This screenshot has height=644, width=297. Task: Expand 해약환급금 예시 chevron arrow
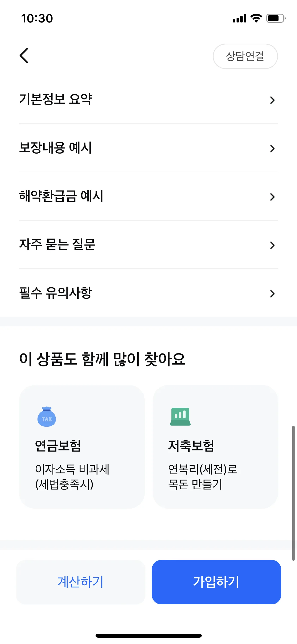(x=272, y=197)
